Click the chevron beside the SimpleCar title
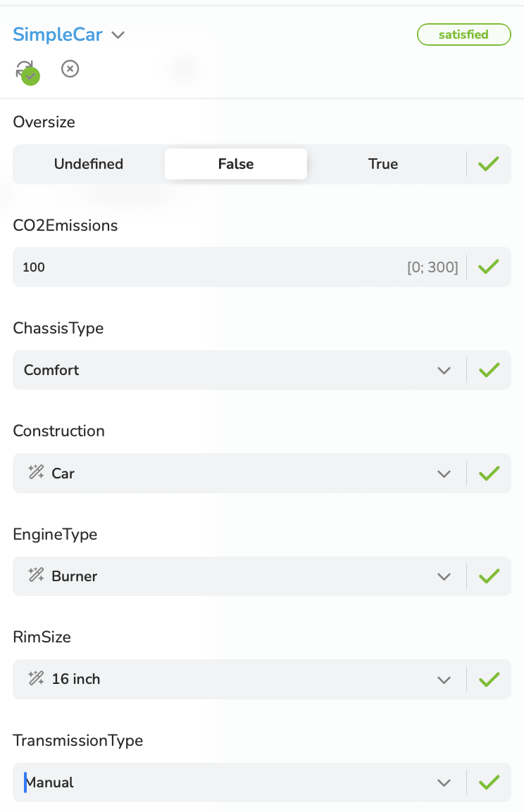The width and height of the screenshot is (524, 812). pos(118,35)
